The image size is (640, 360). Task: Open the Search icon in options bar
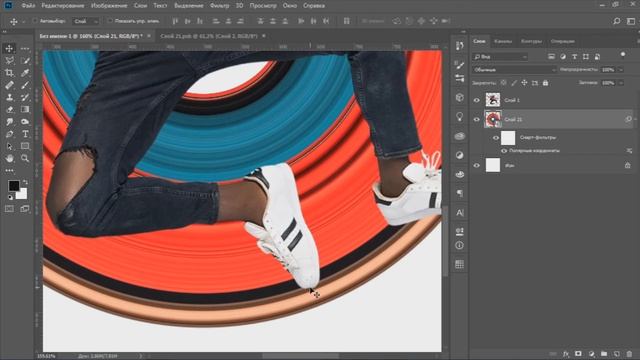617,21
